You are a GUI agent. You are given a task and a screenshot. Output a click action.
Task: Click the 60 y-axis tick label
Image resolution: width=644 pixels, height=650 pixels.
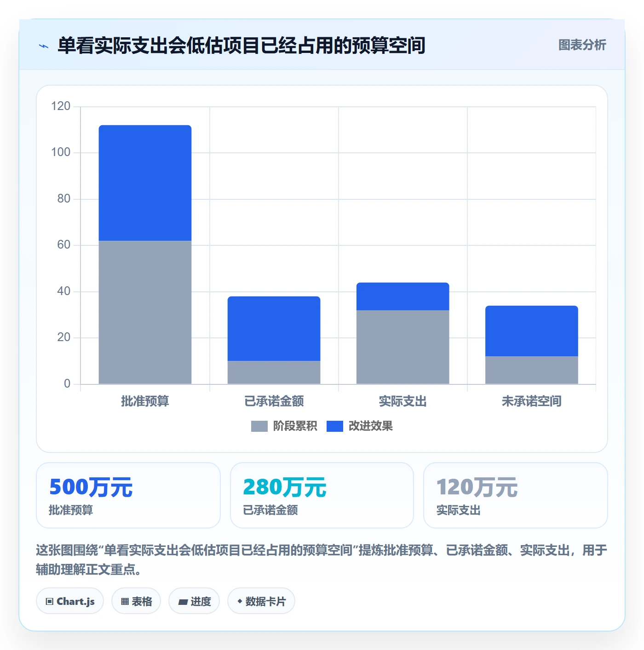64,245
